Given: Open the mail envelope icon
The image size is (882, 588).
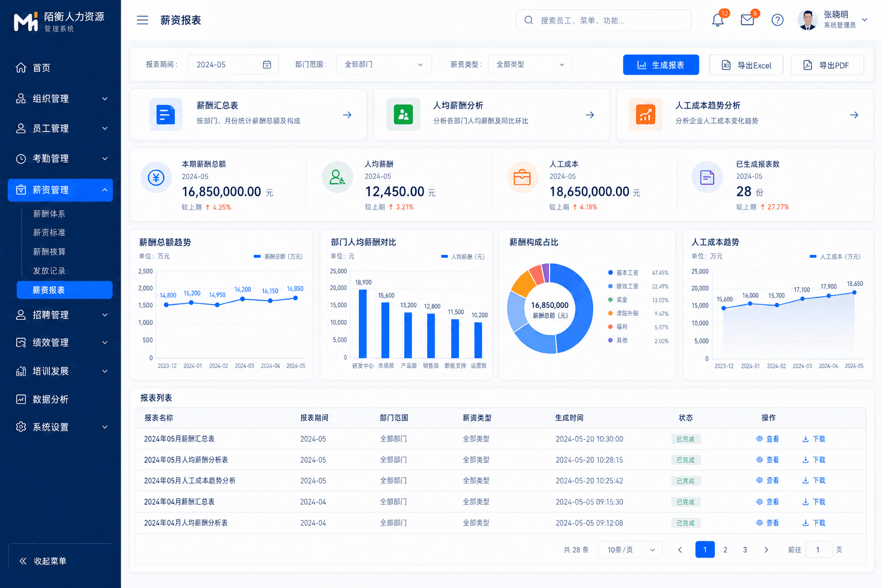Looking at the screenshot, I should [748, 20].
